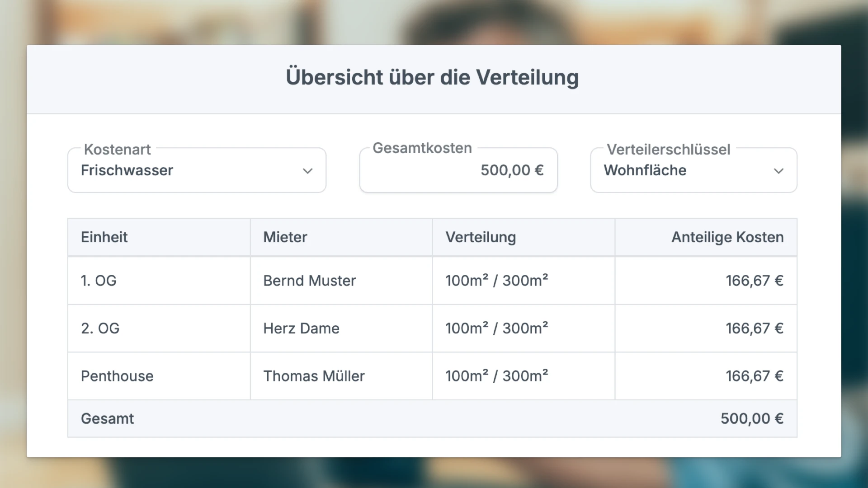Screen dimensions: 868x488
Task: Click the Gesamtkosten input field
Action: pos(458,170)
